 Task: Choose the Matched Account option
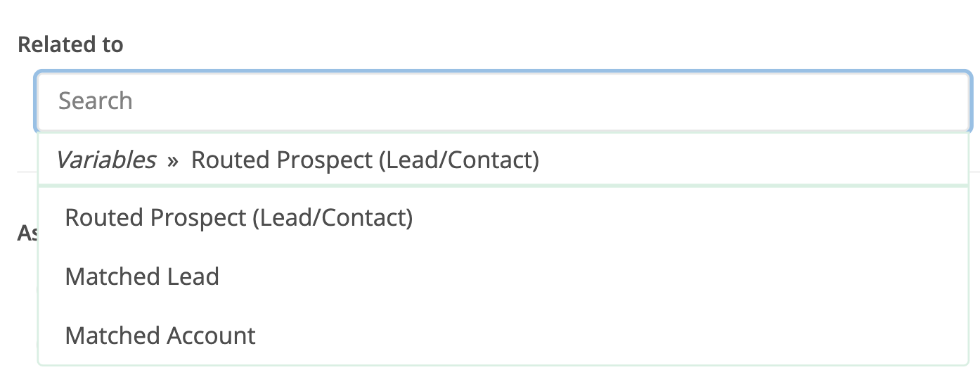pos(160,336)
